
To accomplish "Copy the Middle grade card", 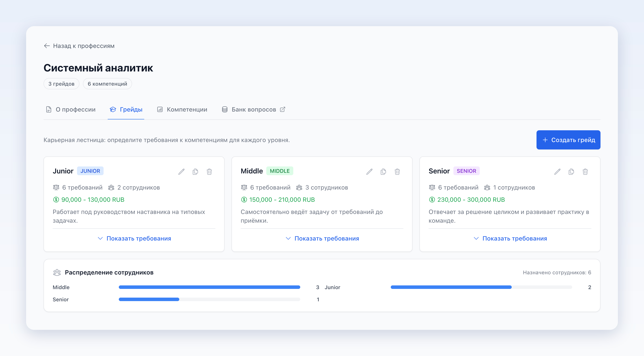I will click(x=384, y=171).
